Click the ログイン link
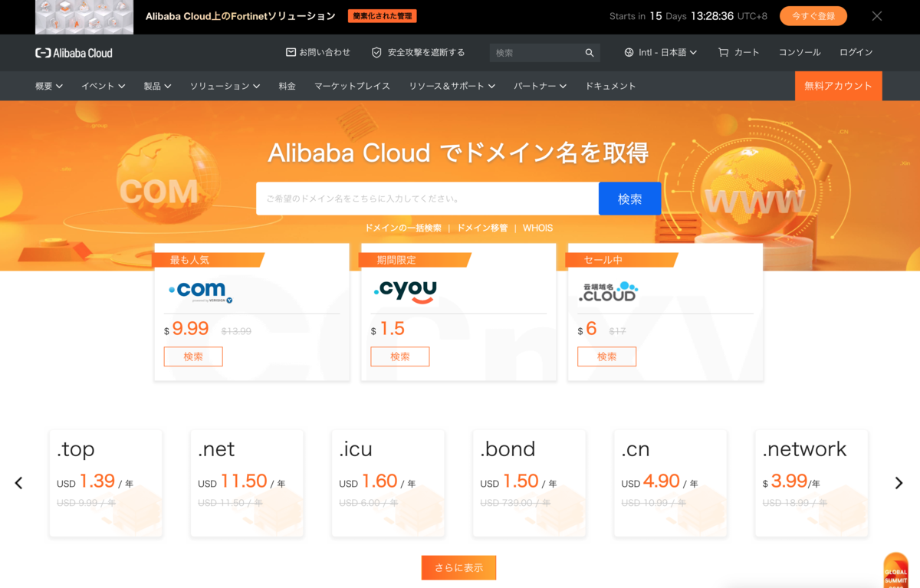The height and width of the screenshot is (588, 920). click(x=856, y=53)
